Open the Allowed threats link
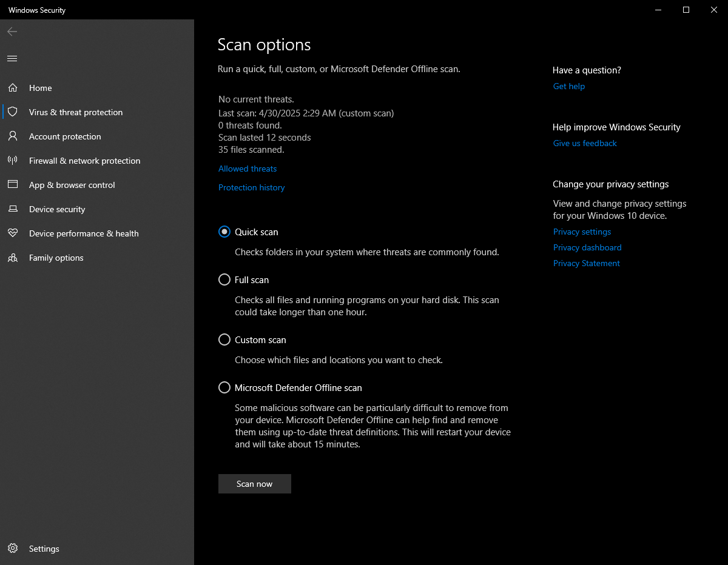728x565 pixels. [248, 169]
